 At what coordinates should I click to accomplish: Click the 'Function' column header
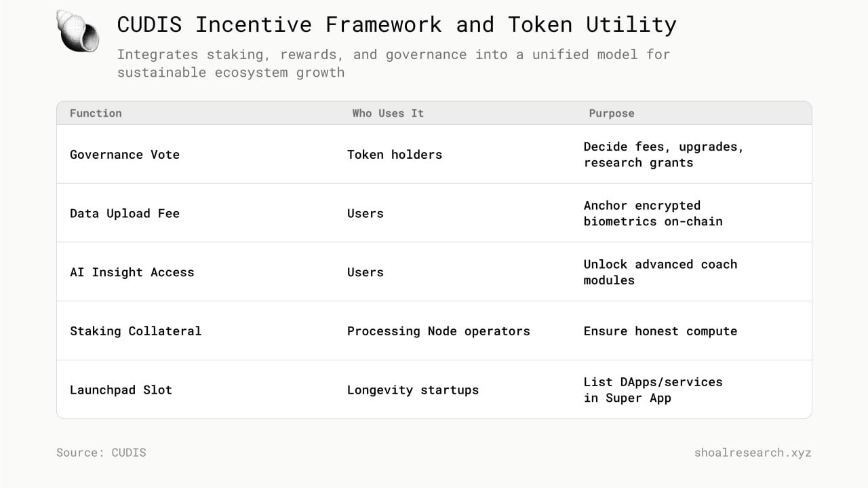[x=96, y=113]
